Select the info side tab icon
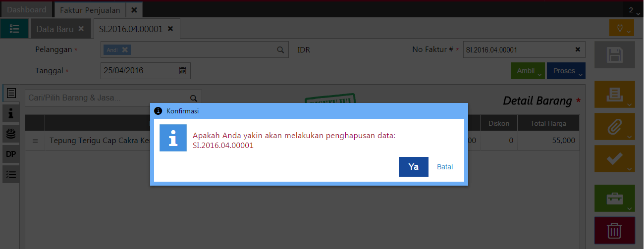Image resolution: width=644 pixels, height=249 pixels. [x=11, y=114]
